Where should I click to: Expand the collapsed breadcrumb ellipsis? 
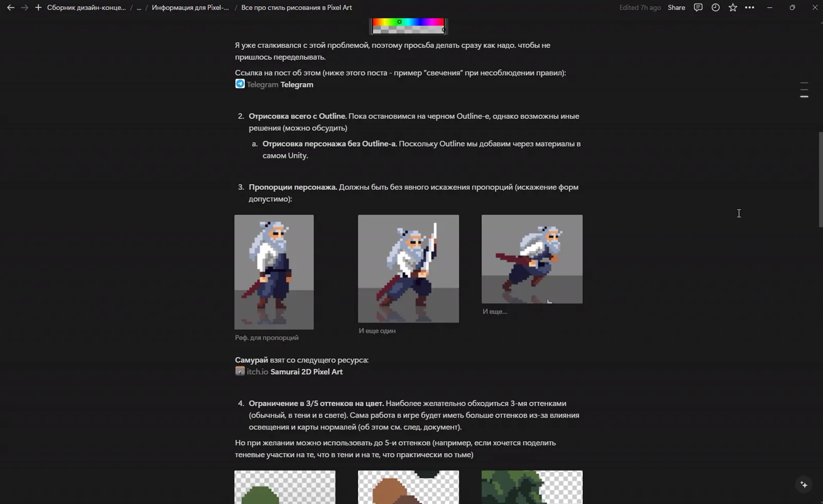click(x=139, y=8)
